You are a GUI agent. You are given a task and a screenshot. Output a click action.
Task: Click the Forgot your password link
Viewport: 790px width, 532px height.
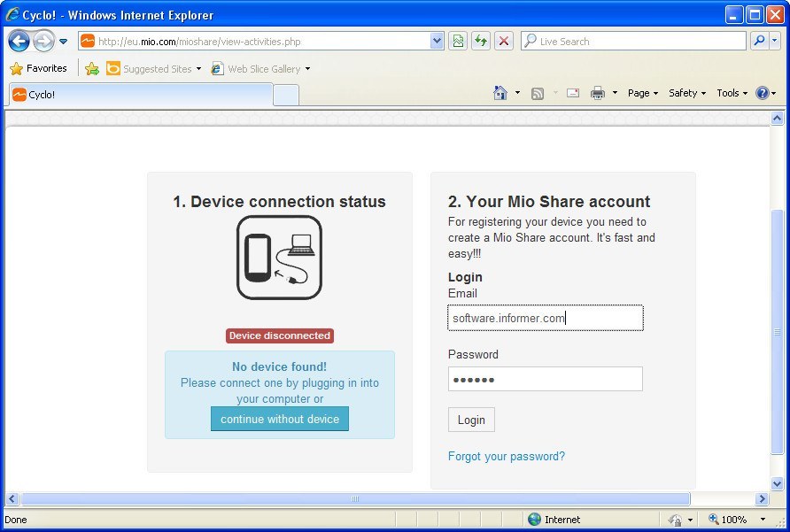tap(506, 457)
